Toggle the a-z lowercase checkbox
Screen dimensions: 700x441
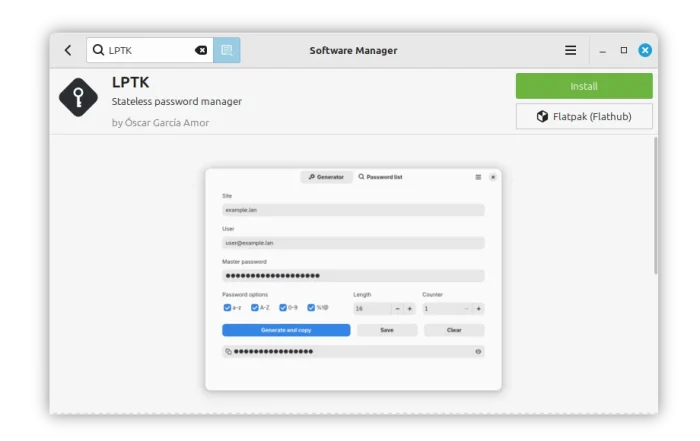point(227,308)
